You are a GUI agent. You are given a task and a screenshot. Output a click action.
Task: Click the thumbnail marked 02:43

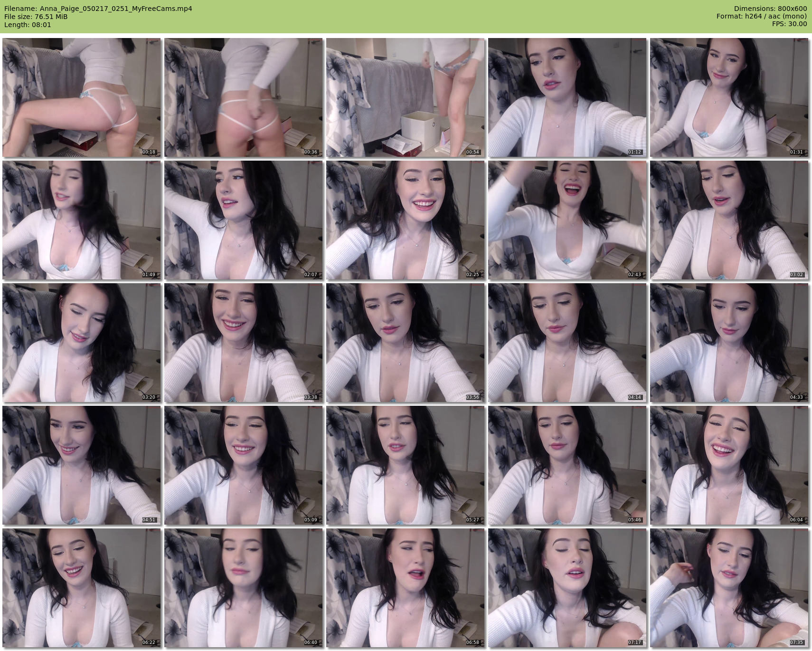[x=567, y=220]
